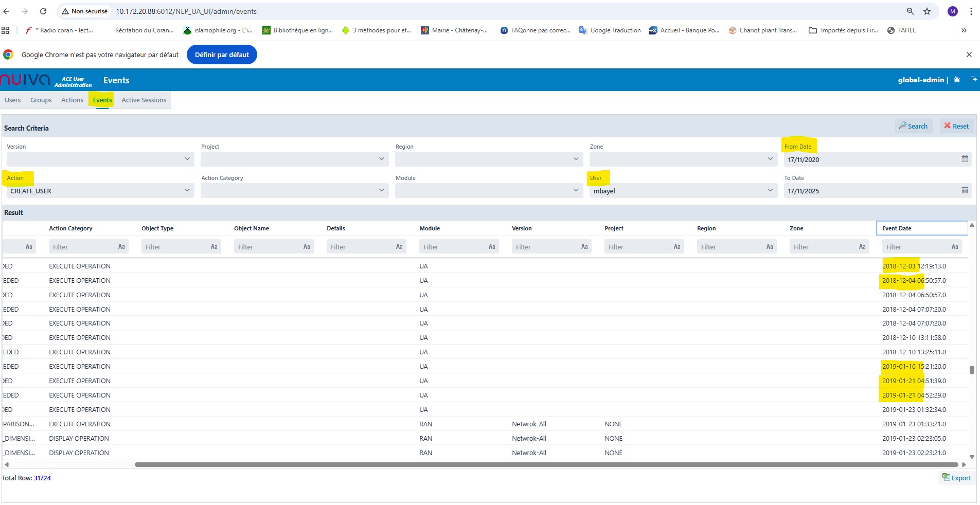Click the logout icon in the header
The width and height of the screenshot is (980, 505).
click(973, 80)
